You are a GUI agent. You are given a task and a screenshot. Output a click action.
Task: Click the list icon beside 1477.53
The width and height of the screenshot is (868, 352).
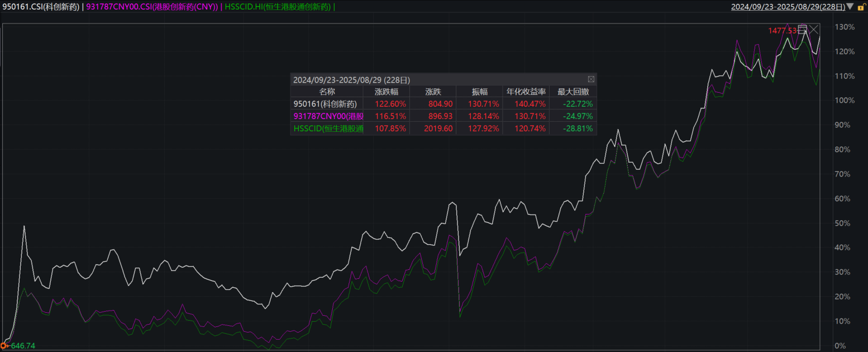(x=802, y=30)
